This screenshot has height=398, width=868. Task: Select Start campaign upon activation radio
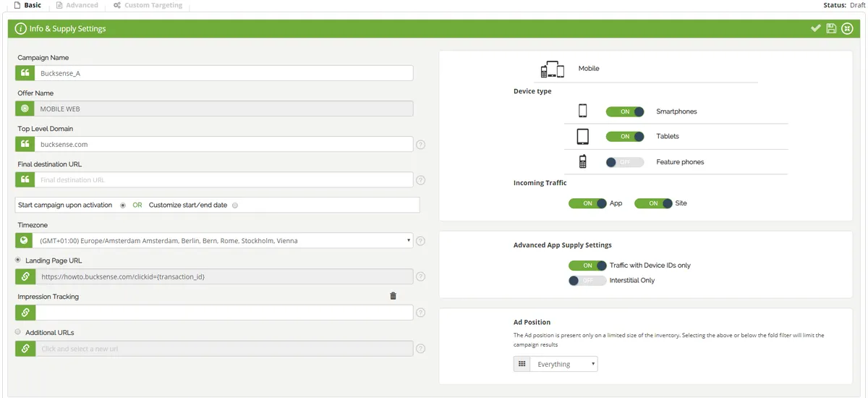[x=123, y=206]
